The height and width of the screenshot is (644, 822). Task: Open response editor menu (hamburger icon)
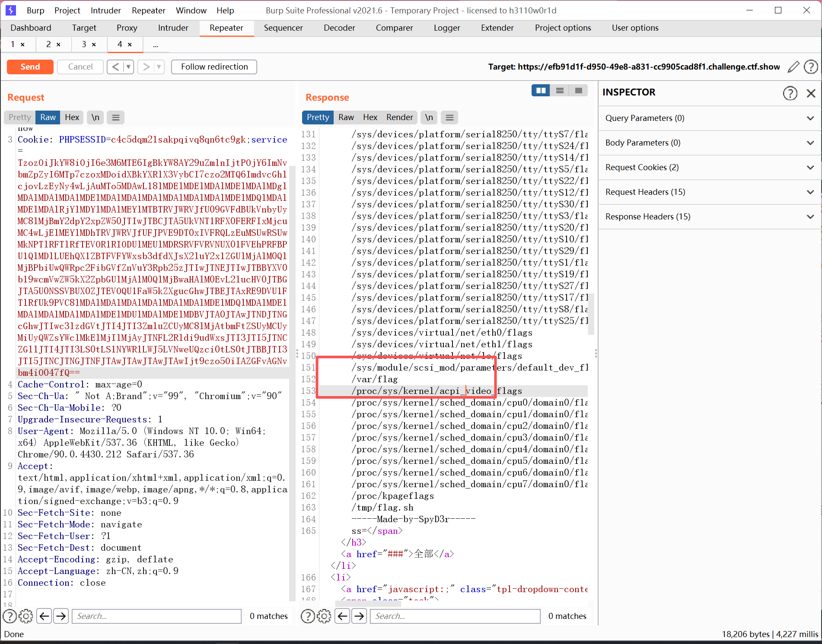point(449,117)
